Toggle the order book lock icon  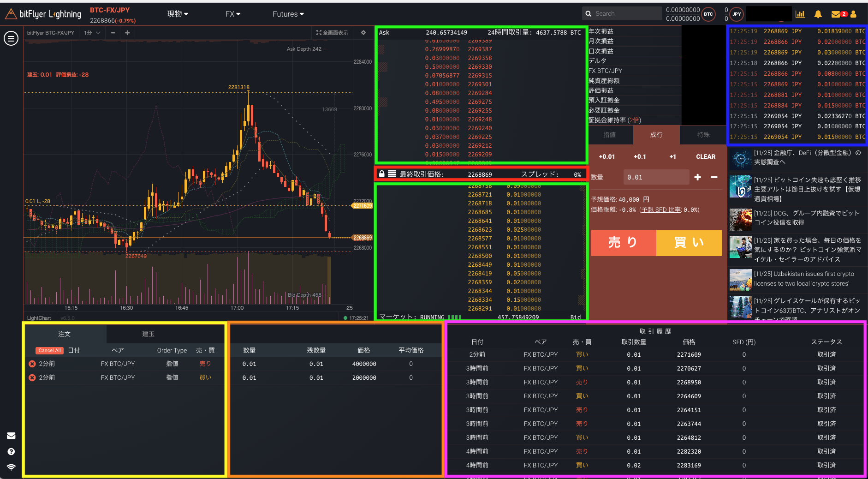[x=382, y=174]
